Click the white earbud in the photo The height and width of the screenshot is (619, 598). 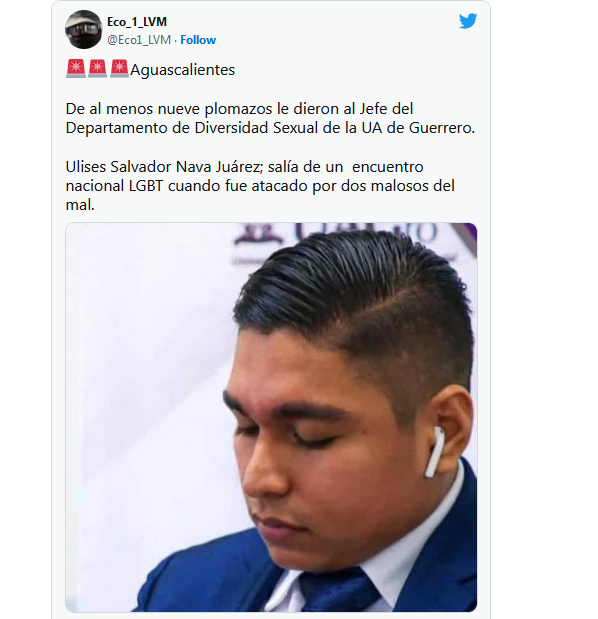(x=434, y=452)
